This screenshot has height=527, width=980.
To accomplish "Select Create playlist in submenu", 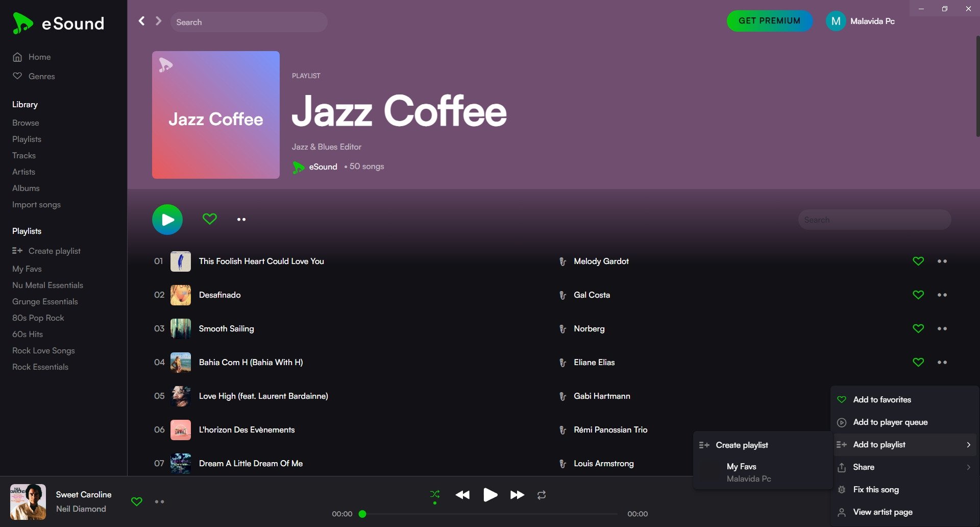I will (763, 445).
